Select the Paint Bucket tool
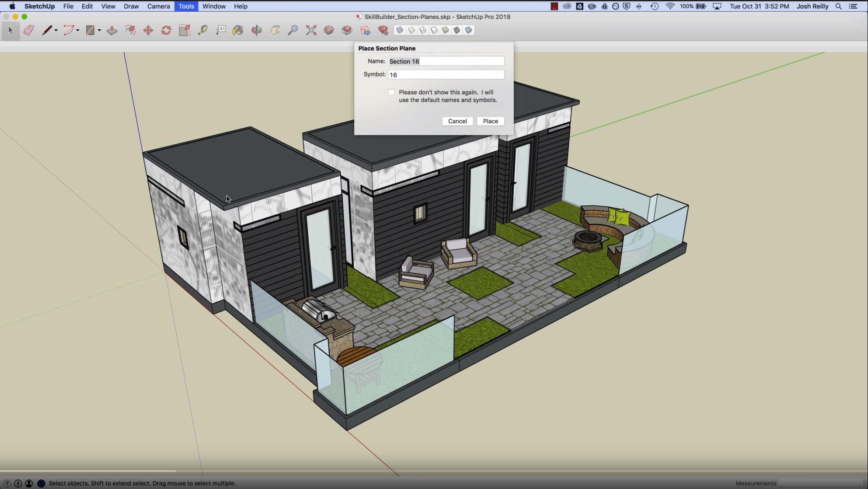Image resolution: width=868 pixels, height=489 pixels. (x=238, y=30)
